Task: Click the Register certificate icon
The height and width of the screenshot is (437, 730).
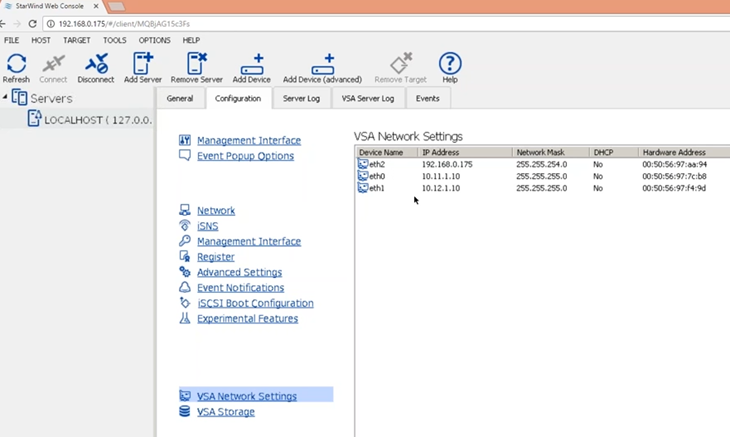Action: pyautogui.click(x=185, y=256)
